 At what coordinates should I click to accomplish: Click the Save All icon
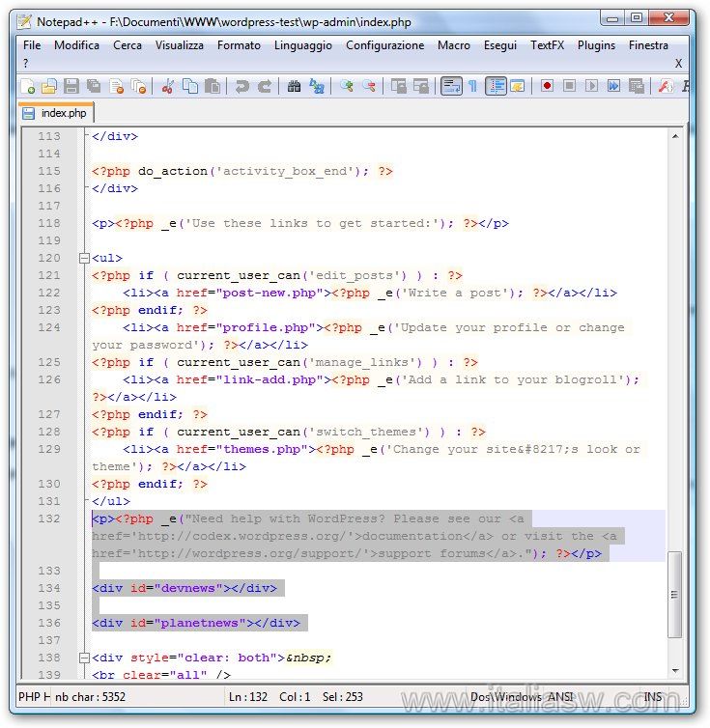[x=94, y=86]
